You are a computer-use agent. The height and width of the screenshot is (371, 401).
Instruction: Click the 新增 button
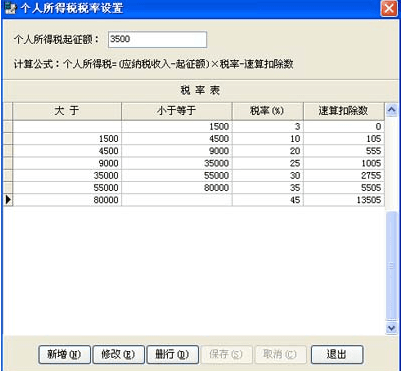[x=64, y=354]
